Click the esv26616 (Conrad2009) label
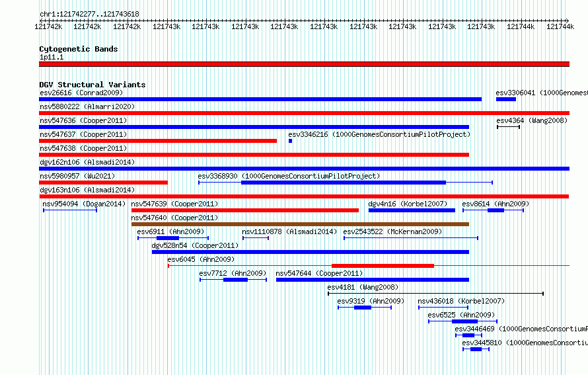Screen dimensions: 588x375 (81, 93)
